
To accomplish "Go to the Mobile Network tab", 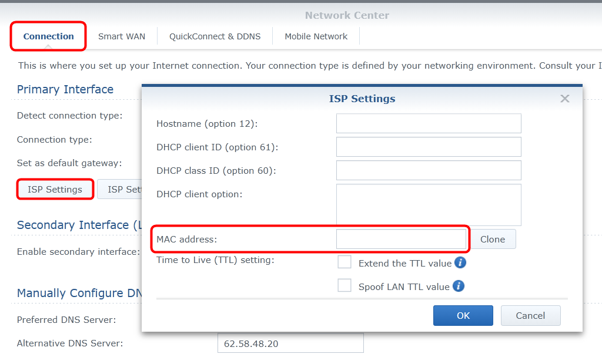I will (x=316, y=36).
